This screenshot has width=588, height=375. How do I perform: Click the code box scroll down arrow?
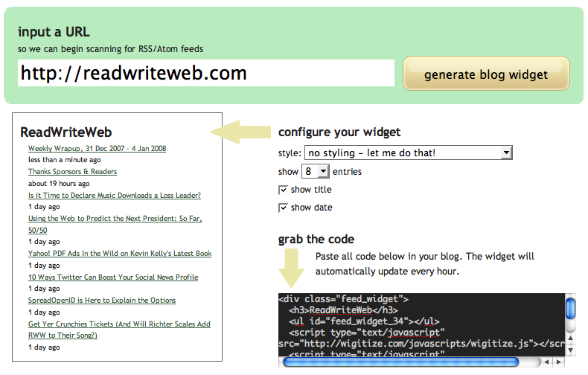coord(570,350)
